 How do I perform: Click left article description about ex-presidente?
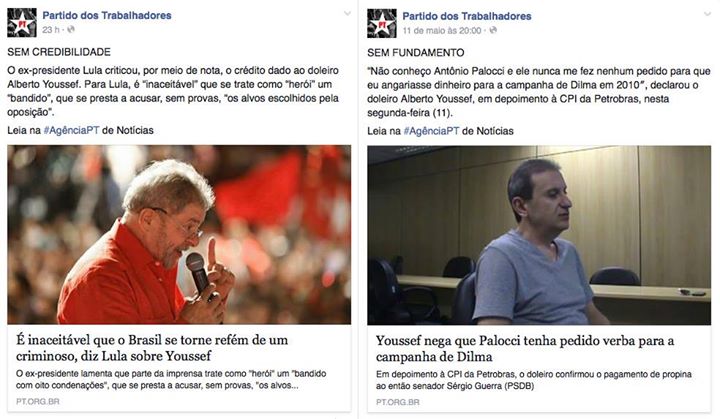tap(171, 379)
